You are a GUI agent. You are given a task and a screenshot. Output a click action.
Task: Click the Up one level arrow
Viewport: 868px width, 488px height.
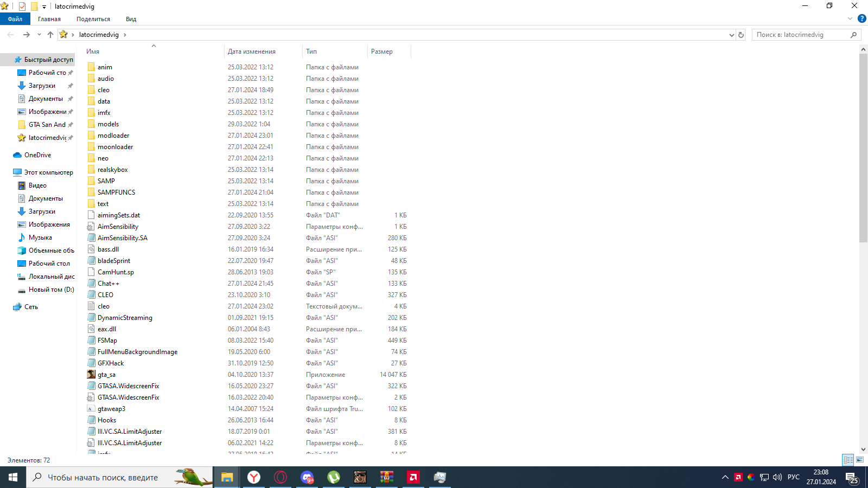pyautogui.click(x=50, y=35)
